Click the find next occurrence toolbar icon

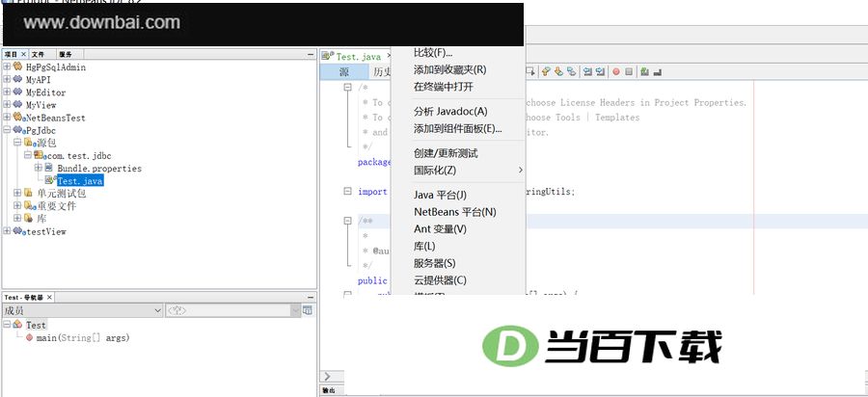(559, 71)
